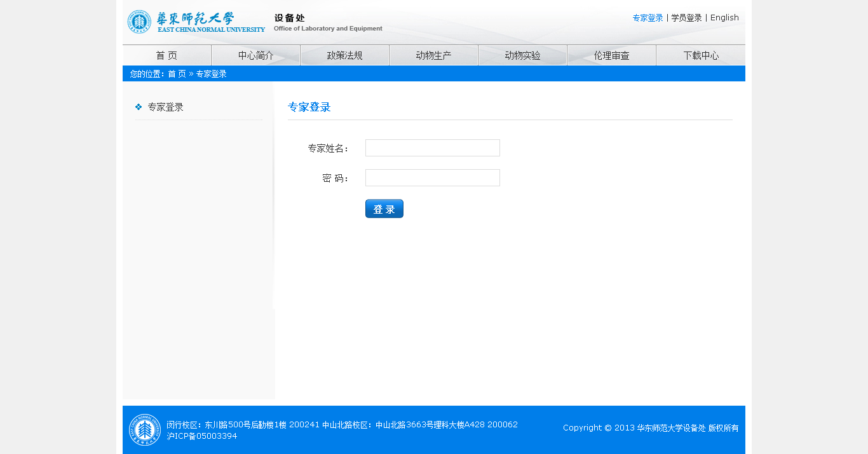This screenshot has width=868, height=454.
Task: Focus the 专家姓名 text input field
Action: (432, 148)
